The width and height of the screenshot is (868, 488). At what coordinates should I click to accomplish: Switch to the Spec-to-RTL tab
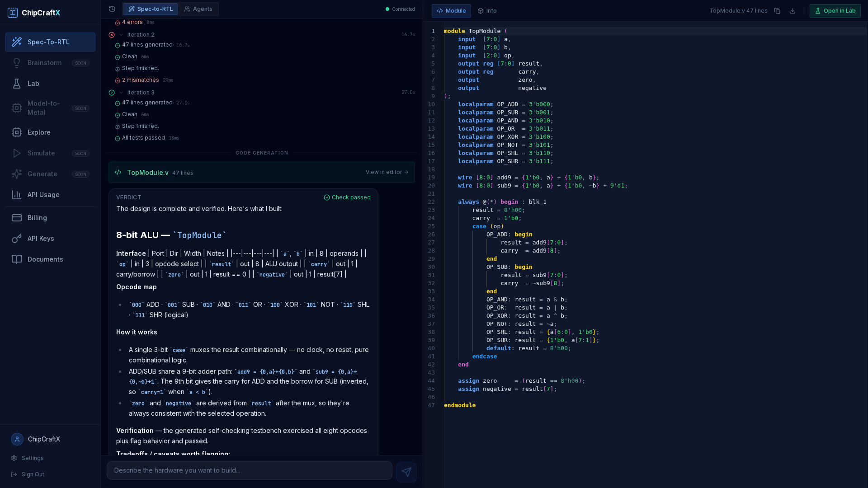click(x=151, y=9)
